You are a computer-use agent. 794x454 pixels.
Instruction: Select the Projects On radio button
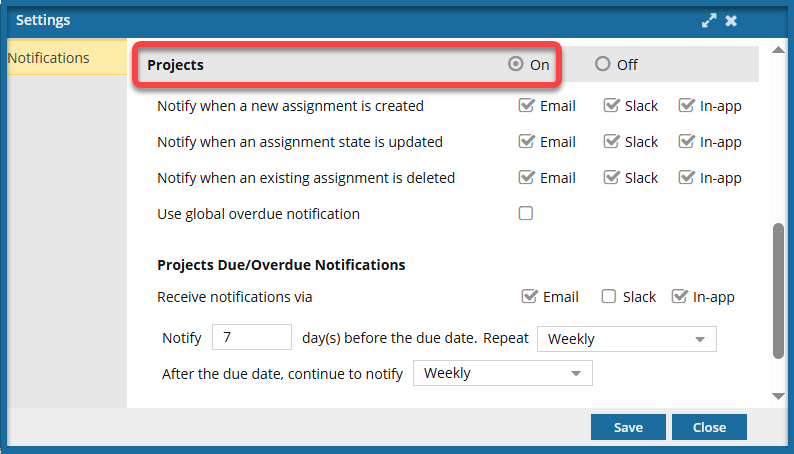(x=516, y=65)
